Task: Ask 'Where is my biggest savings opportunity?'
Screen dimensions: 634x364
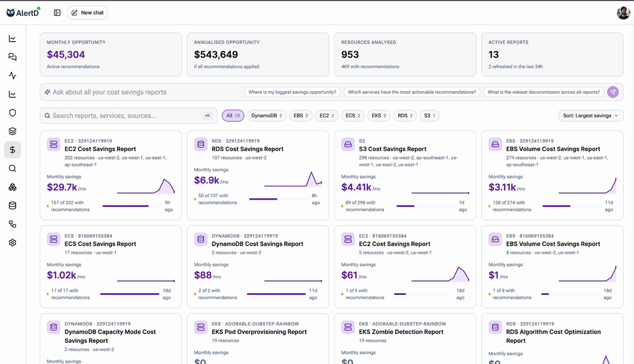Action: pyautogui.click(x=292, y=92)
